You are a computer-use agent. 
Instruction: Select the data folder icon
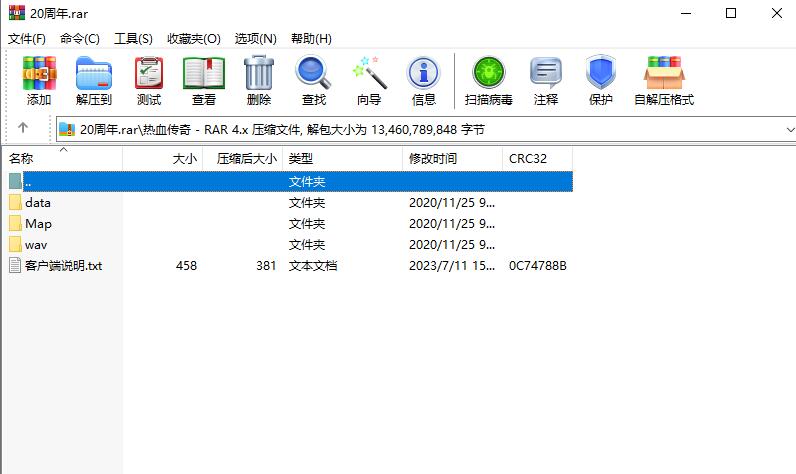click(x=15, y=202)
